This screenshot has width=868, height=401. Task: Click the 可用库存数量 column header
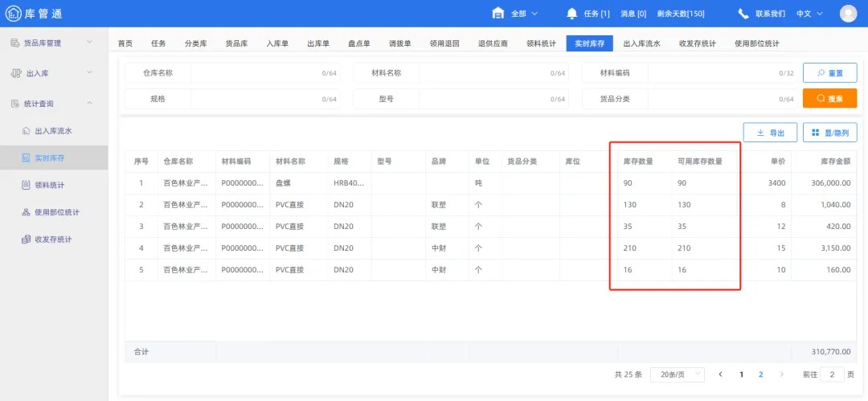click(x=700, y=162)
